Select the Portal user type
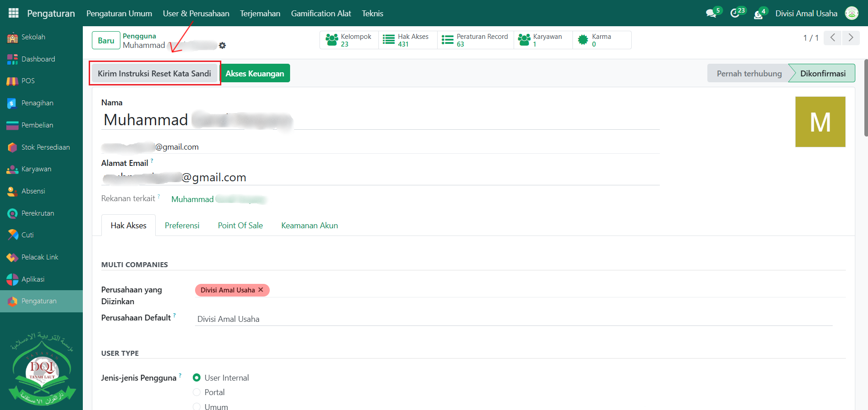868x410 pixels. coord(197,392)
